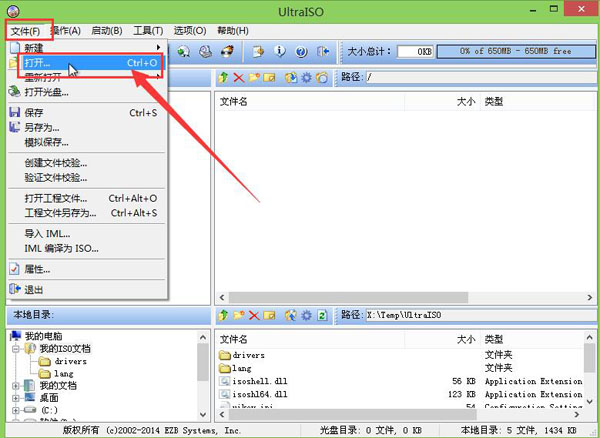Select 创建文件校验... menu entry

[87, 163]
